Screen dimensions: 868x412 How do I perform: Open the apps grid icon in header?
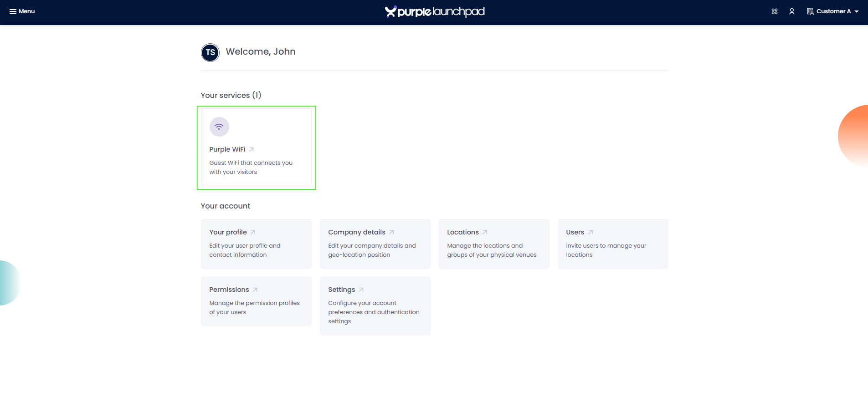click(x=775, y=11)
